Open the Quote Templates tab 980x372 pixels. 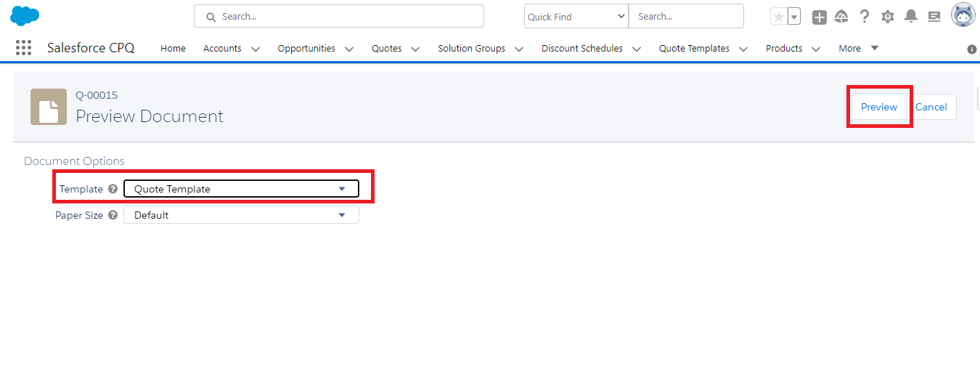pyautogui.click(x=694, y=49)
